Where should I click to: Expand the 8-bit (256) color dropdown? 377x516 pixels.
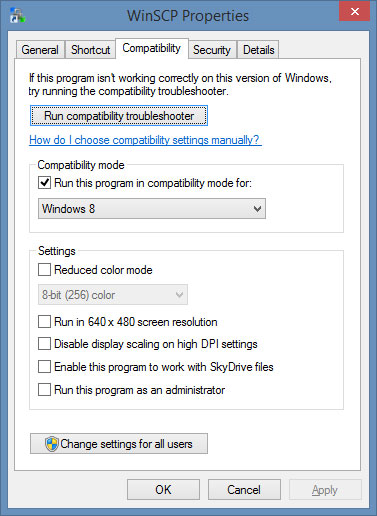[113, 294]
